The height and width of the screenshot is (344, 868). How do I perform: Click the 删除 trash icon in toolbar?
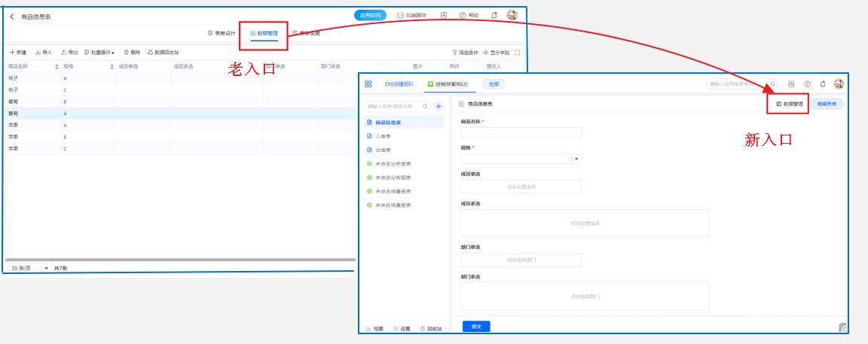[x=132, y=53]
